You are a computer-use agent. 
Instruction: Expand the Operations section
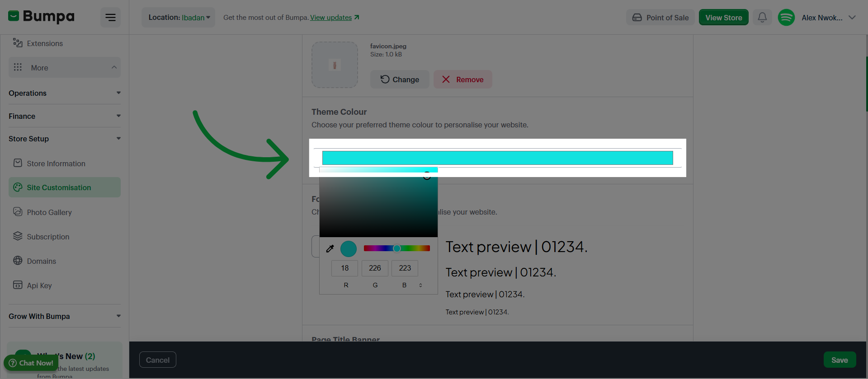tap(65, 93)
